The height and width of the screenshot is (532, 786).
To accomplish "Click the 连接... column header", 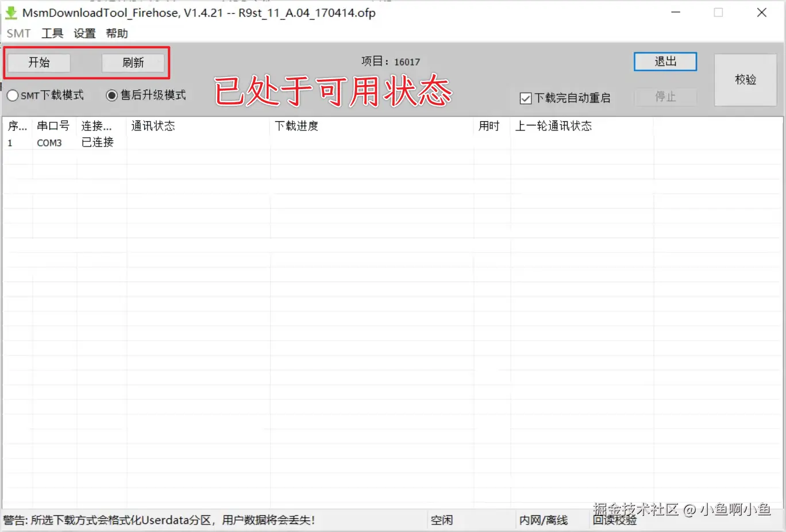I will coord(102,126).
